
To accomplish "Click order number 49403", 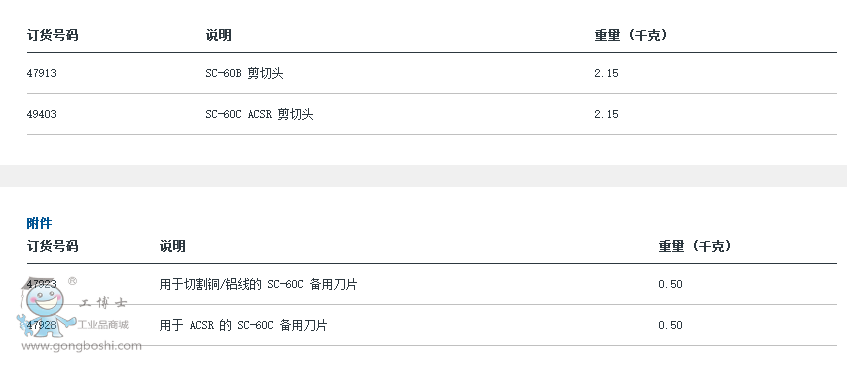I will [x=42, y=114].
